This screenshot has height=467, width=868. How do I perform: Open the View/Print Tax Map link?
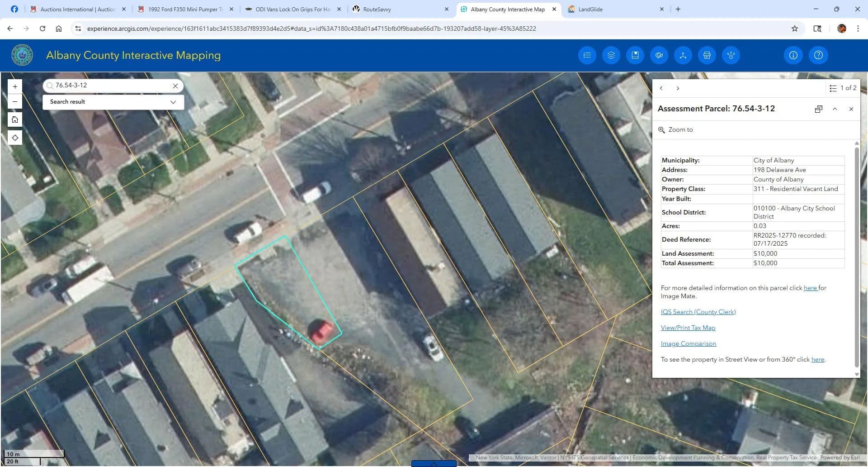688,328
